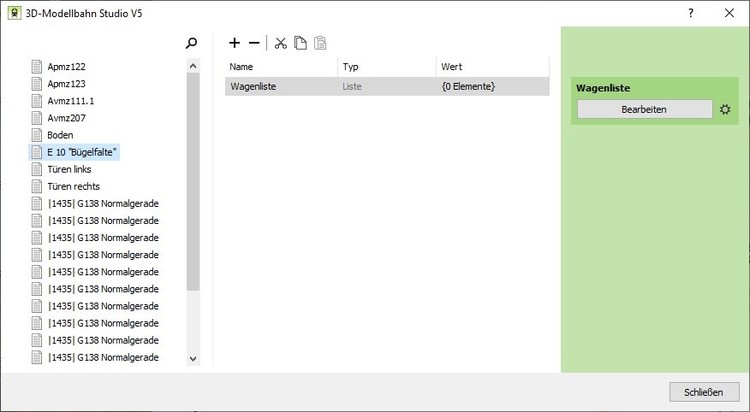The width and height of the screenshot is (750, 412).
Task: Cut using the scissors icon
Action: point(281,43)
